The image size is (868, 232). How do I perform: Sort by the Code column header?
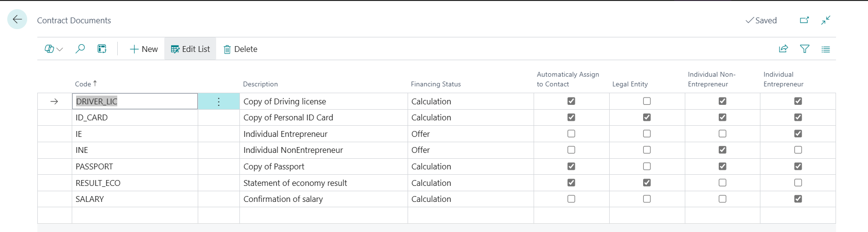[83, 84]
